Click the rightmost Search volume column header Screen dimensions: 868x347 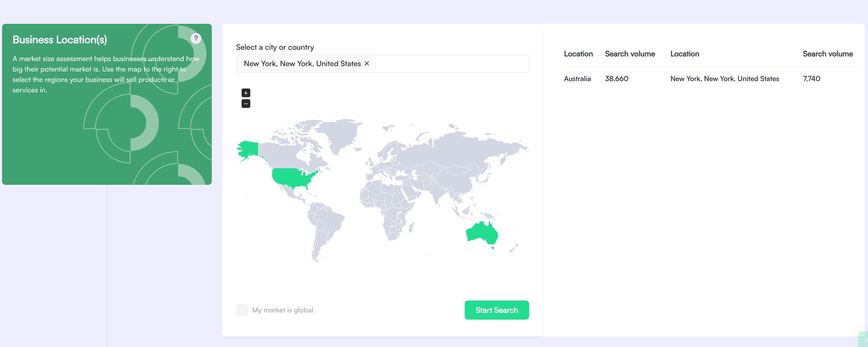click(x=827, y=54)
